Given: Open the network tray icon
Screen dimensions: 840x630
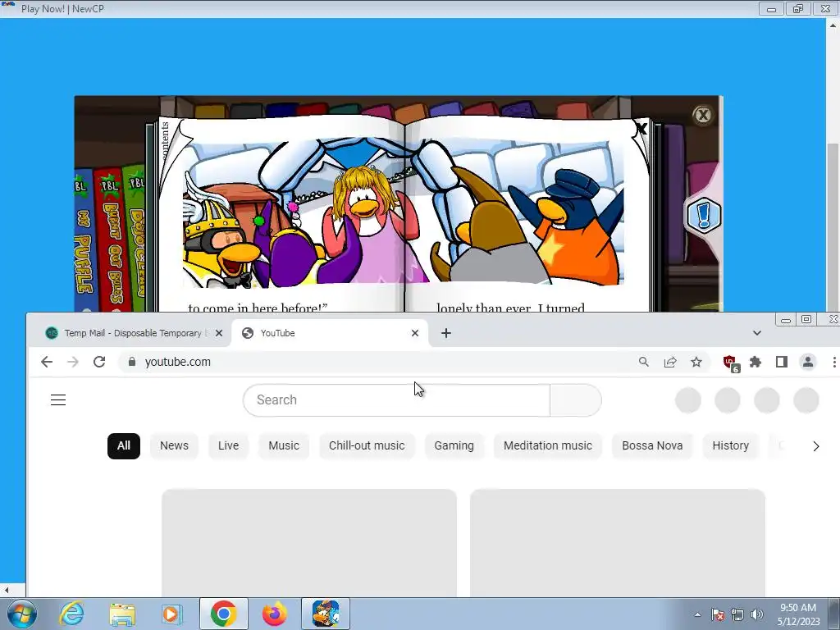Looking at the screenshot, I should [x=737, y=614].
